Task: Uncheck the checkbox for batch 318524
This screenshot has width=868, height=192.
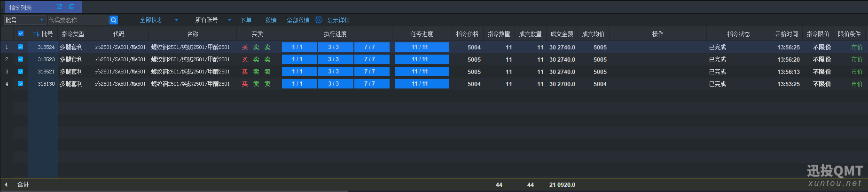Action: pyautogui.click(x=21, y=47)
